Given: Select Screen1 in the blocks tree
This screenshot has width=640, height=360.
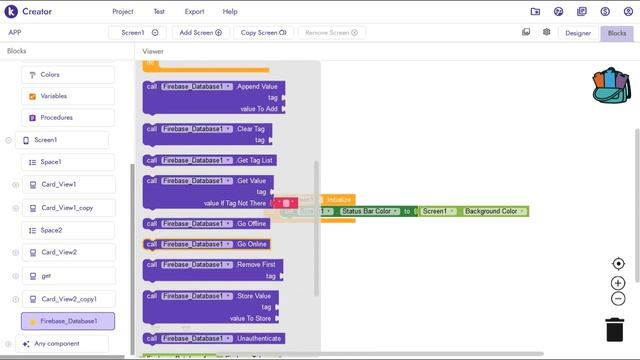Looking at the screenshot, I should tap(62, 140).
